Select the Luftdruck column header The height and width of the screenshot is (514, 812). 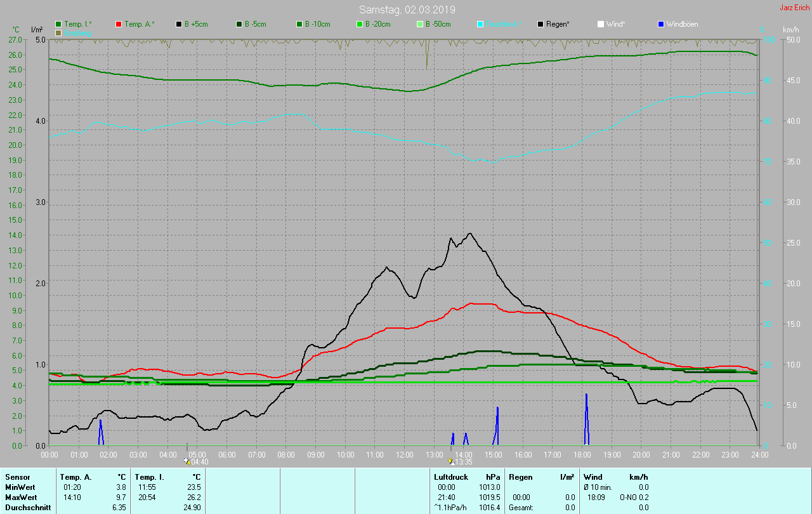pyautogui.click(x=450, y=477)
